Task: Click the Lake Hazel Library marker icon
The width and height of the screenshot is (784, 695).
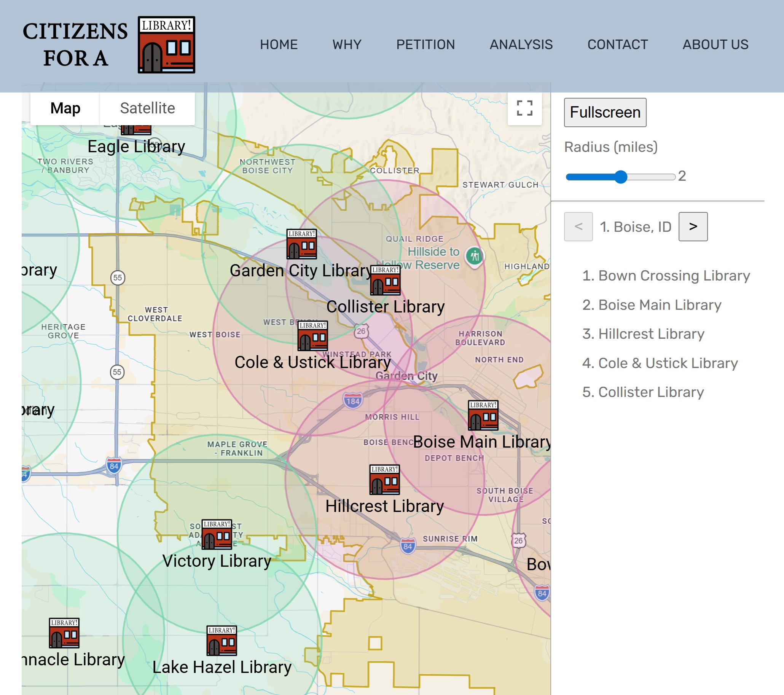Action: [x=221, y=641]
